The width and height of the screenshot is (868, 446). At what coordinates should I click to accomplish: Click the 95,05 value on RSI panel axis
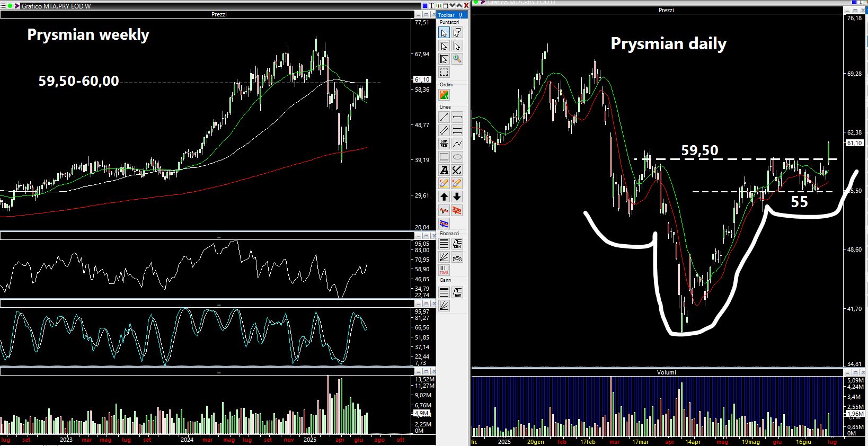click(x=422, y=244)
